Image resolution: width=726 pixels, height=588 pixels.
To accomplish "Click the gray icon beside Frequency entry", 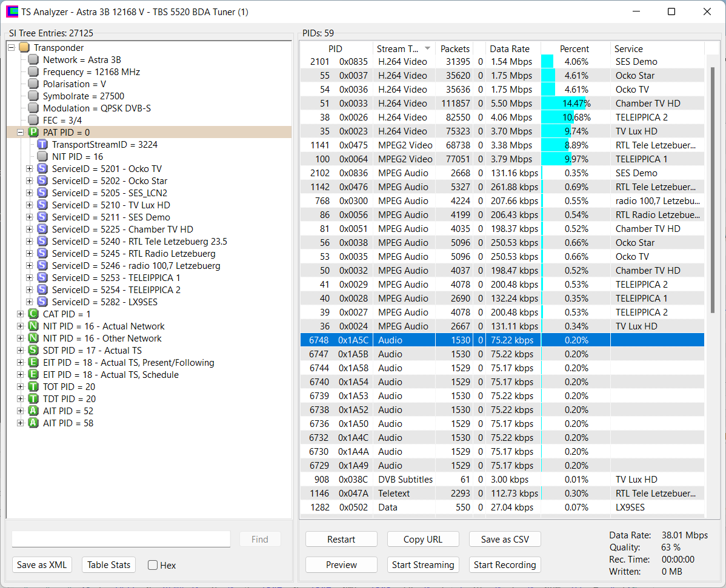I will pyautogui.click(x=33, y=72).
